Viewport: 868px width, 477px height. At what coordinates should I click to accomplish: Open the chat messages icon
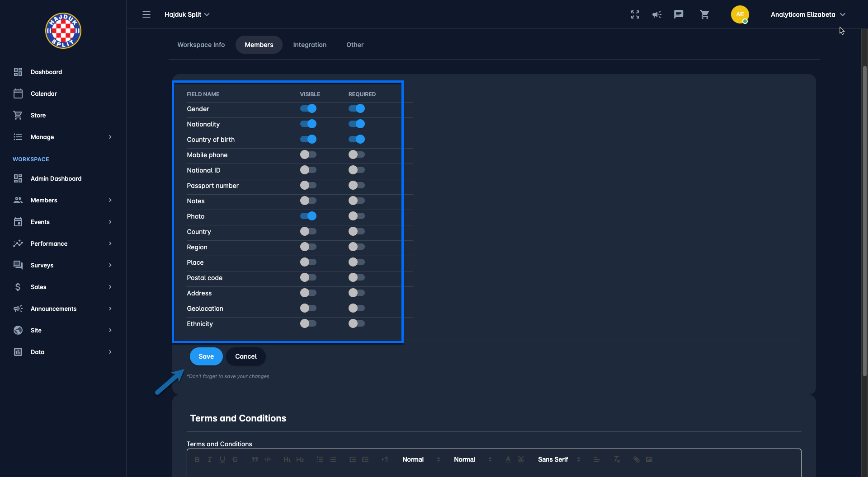point(679,14)
